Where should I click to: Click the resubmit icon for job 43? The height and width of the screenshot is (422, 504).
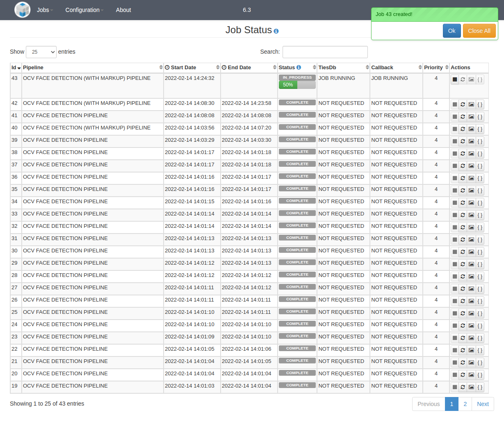(x=463, y=79)
